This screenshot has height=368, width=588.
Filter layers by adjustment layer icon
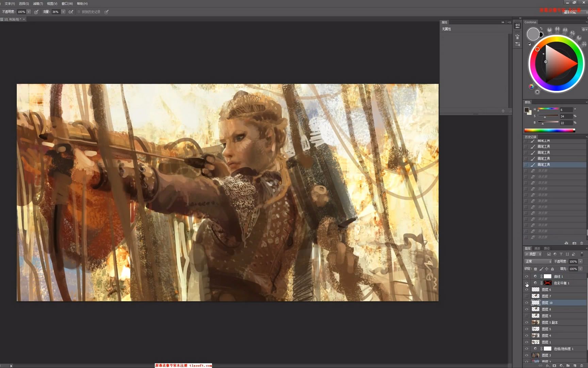pyautogui.click(x=555, y=254)
